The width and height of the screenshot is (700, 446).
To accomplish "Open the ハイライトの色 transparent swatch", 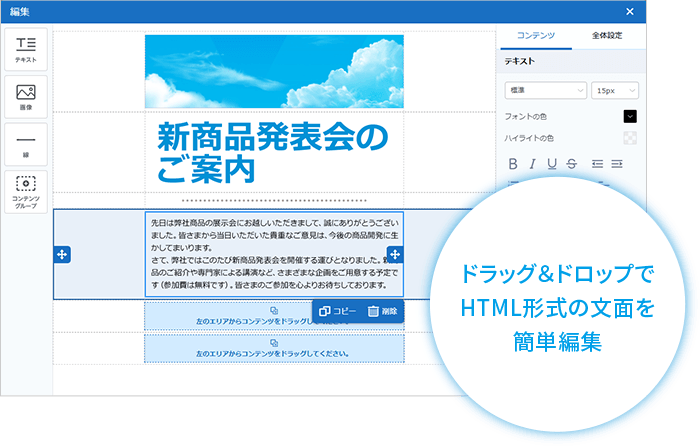I will tap(630, 138).
